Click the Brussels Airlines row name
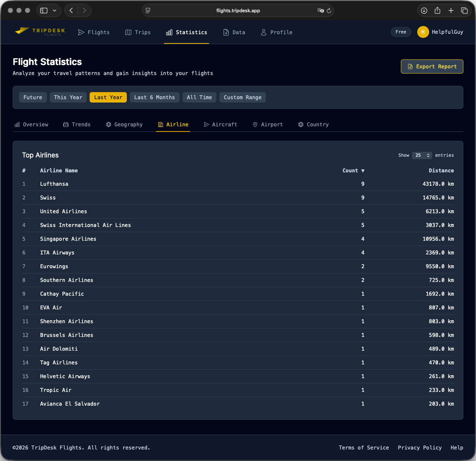The height and width of the screenshot is (461, 476). tap(67, 335)
